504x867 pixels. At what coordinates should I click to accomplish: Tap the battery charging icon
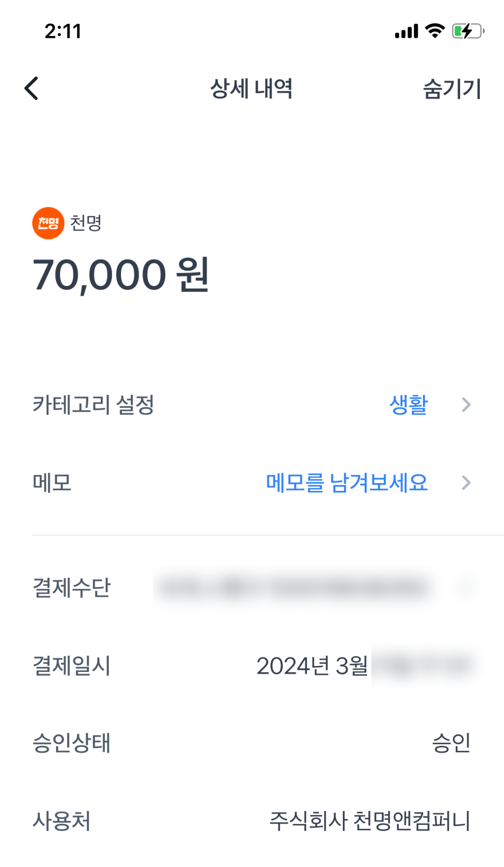[468, 31]
